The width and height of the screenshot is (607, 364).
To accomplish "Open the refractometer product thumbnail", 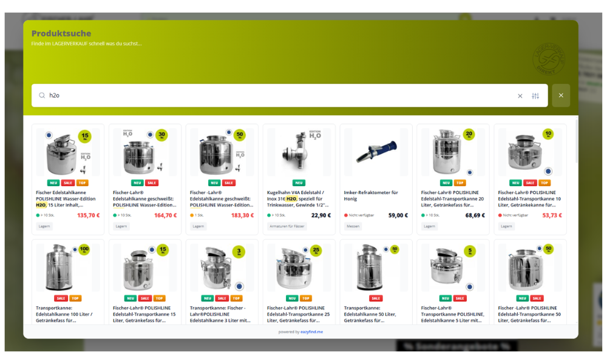I will click(376, 152).
